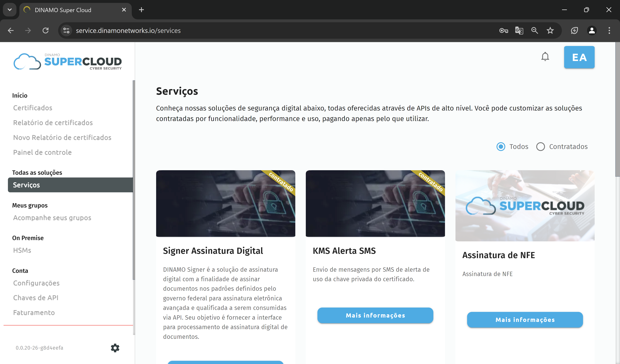Viewport: 620px width, 364px height.
Task: Open the Chrome three-dot menu
Action: 609,30
